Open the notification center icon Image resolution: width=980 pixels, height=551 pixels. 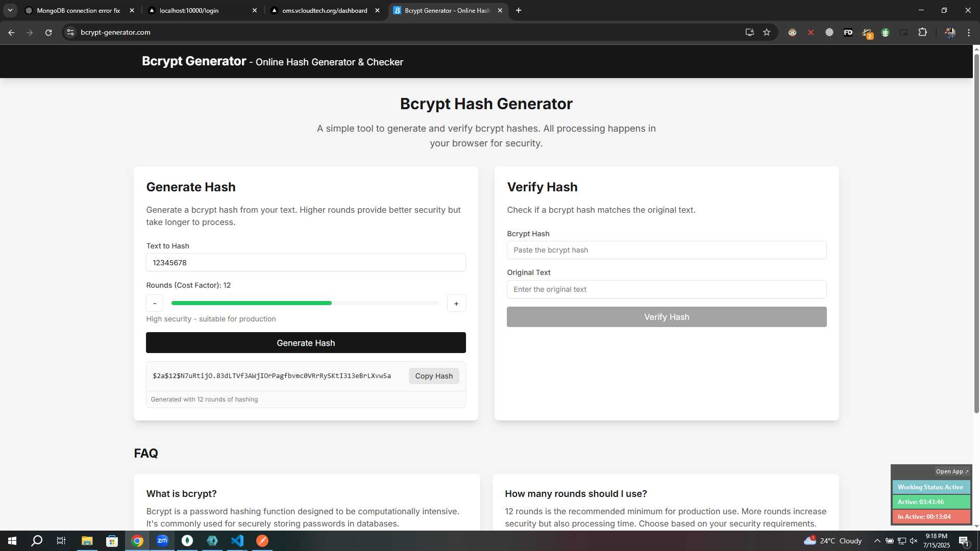pos(964,541)
